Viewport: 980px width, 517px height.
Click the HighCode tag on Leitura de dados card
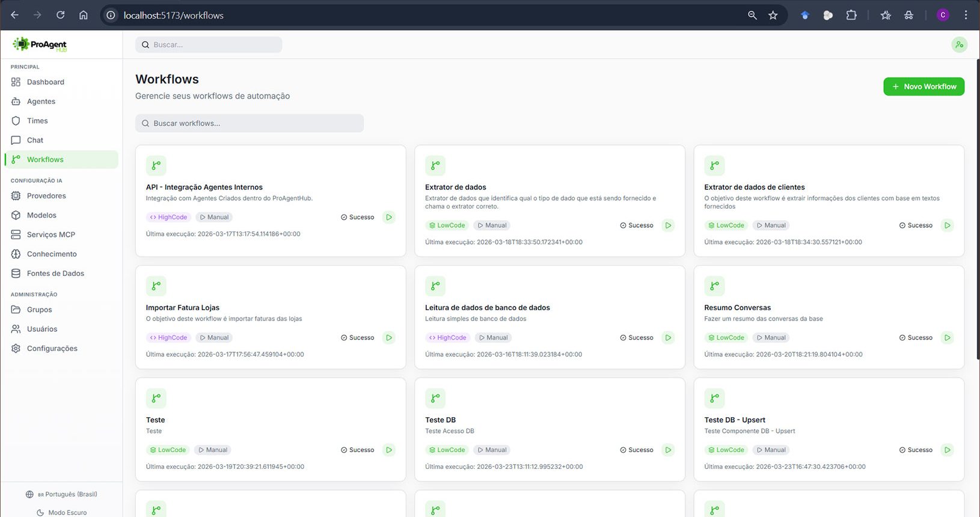447,338
